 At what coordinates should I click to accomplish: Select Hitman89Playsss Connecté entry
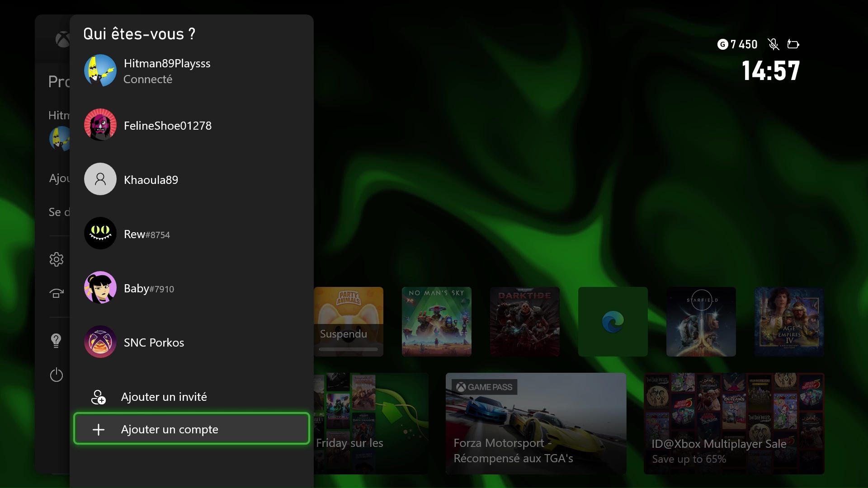[192, 71]
